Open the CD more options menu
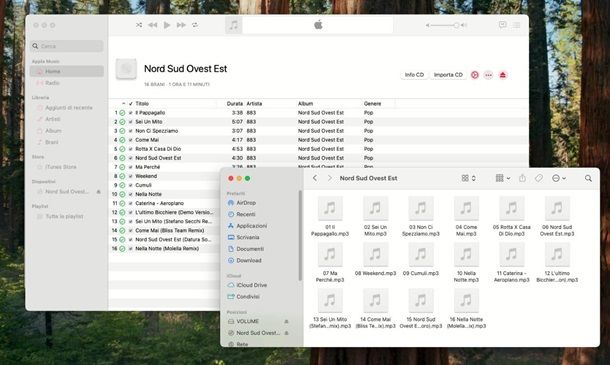Viewport: 610px width, 365px height. coord(488,75)
